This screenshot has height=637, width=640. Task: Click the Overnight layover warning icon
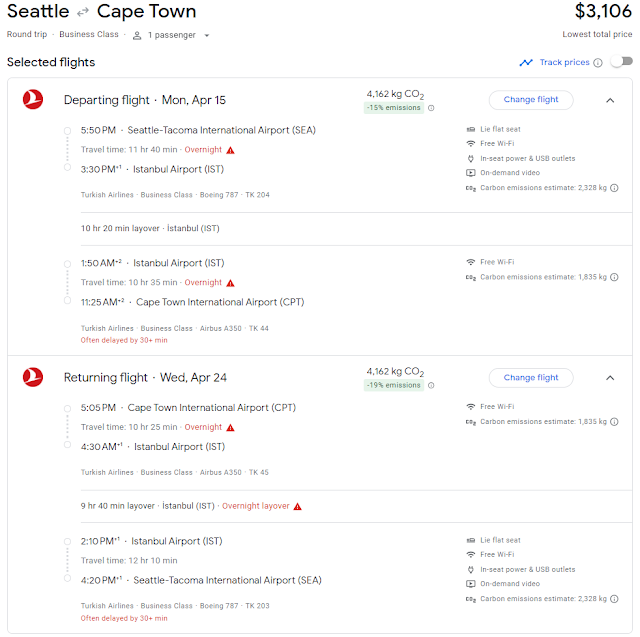(x=297, y=506)
